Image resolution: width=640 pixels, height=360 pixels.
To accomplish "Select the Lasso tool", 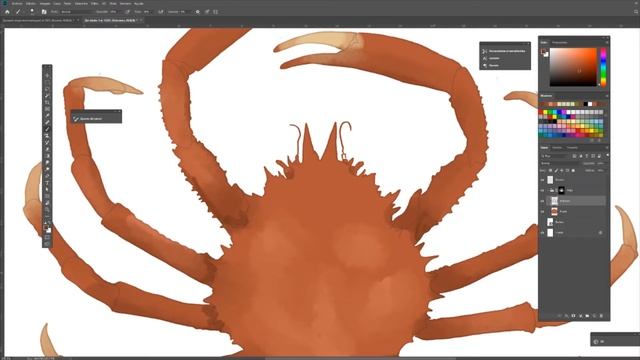I will [x=47, y=89].
